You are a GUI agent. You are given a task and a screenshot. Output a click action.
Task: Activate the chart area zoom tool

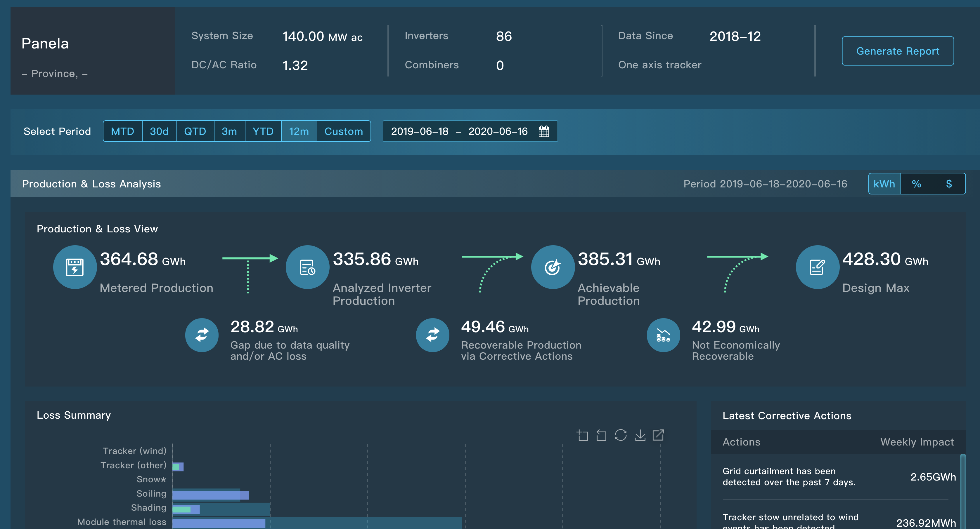pos(582,435)
